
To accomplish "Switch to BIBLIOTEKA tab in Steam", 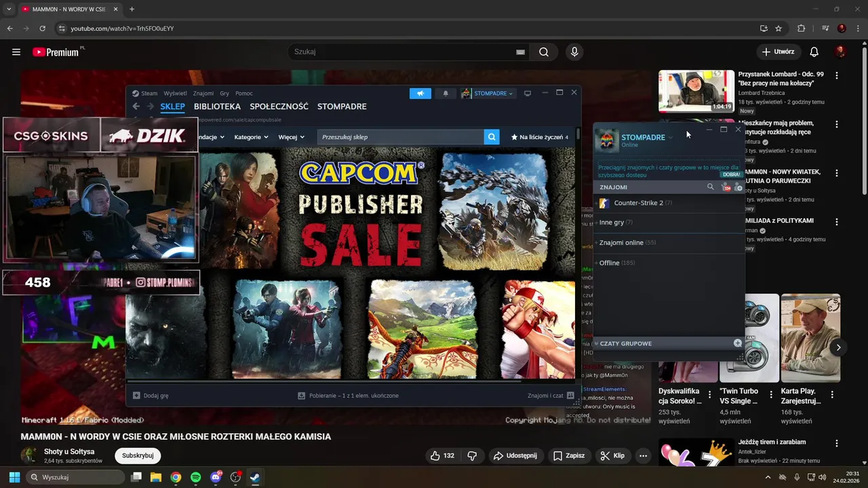I will (217, 106).
